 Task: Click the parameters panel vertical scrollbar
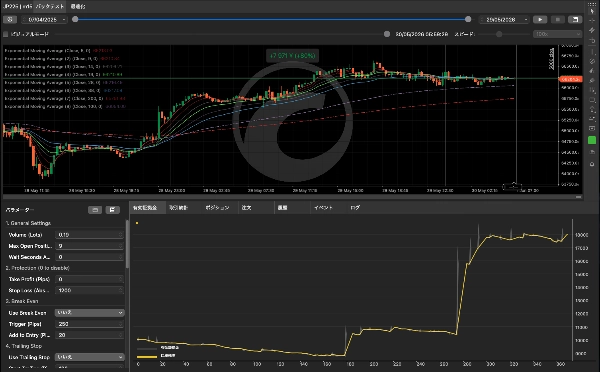127,244
